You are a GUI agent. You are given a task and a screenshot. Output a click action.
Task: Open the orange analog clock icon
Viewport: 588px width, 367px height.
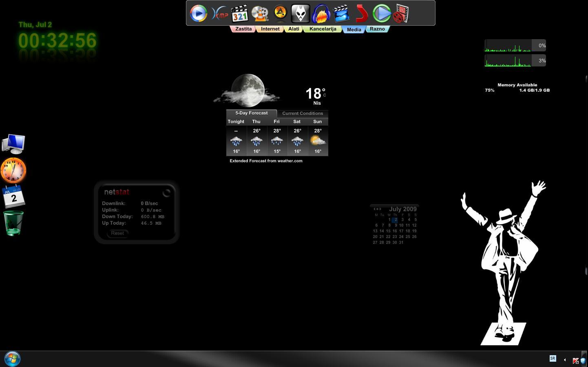(13, 170)
